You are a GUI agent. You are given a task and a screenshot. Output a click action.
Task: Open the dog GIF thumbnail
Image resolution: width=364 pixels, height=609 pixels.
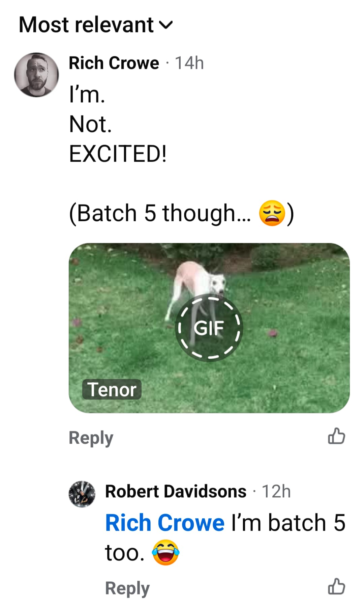[x=209, y=328]
